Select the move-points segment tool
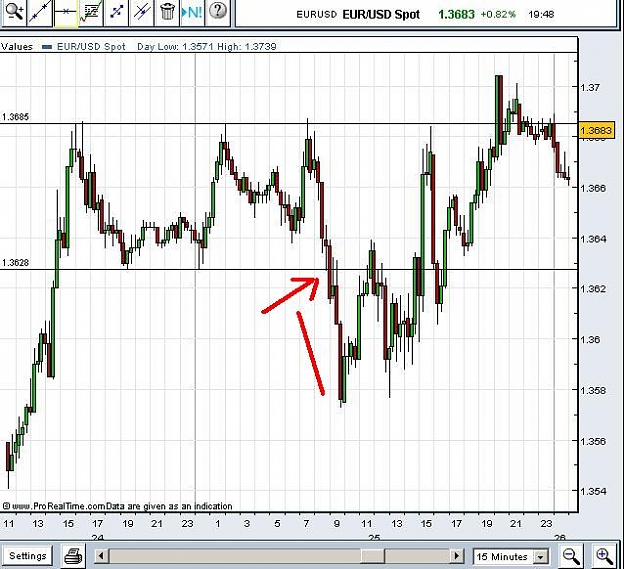This screenshot has width=625, height=569. tap(116, 12)
